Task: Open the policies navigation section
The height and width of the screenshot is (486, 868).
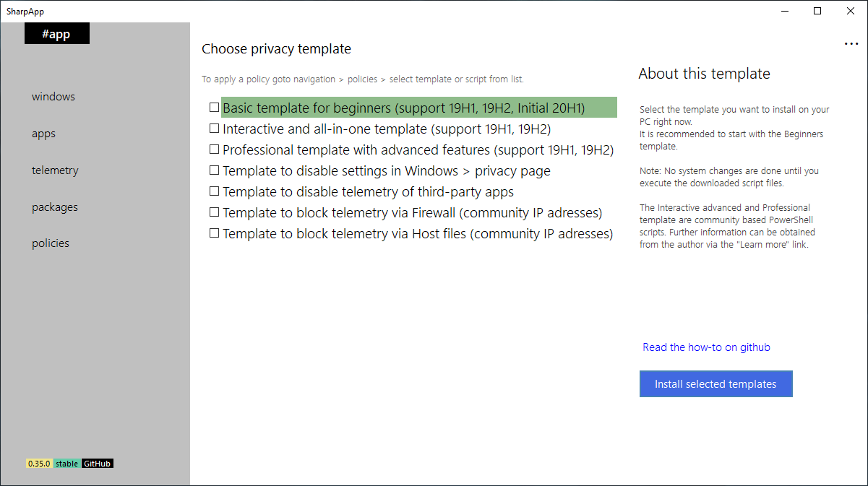Action: point(51,243)
